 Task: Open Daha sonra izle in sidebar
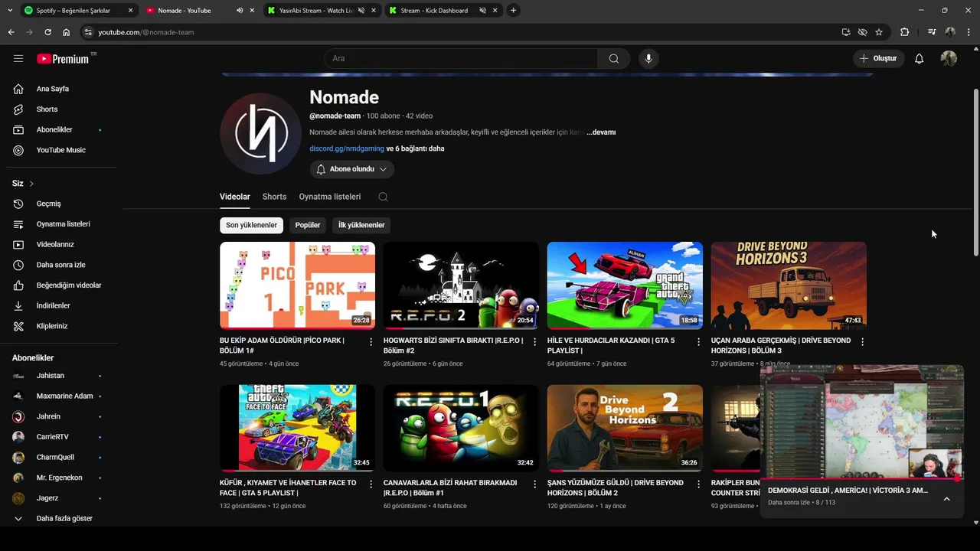(x=61, y=265)
